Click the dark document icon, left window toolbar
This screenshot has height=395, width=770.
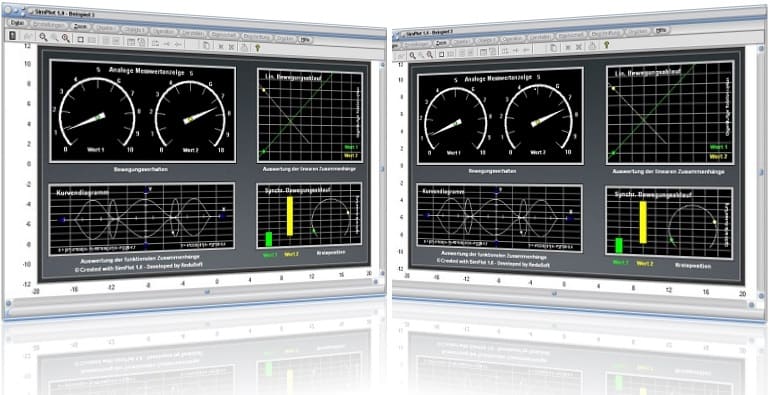tap(13, 35)
